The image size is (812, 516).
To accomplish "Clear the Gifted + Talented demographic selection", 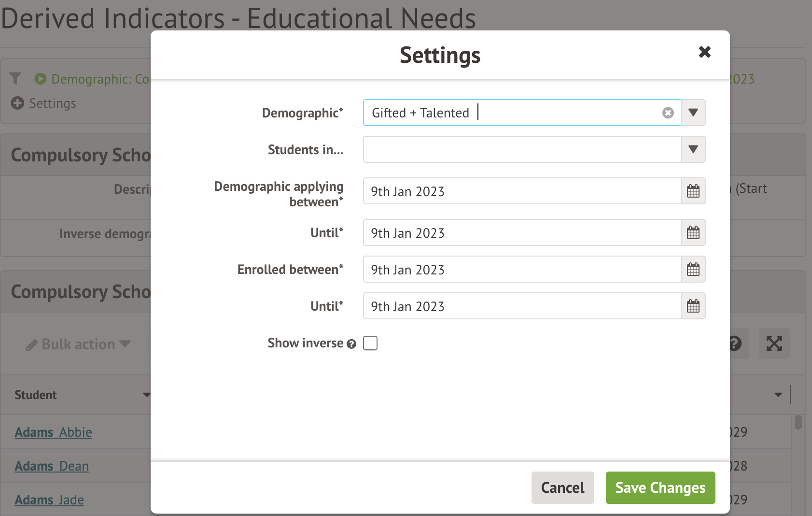I will (668, 113).
